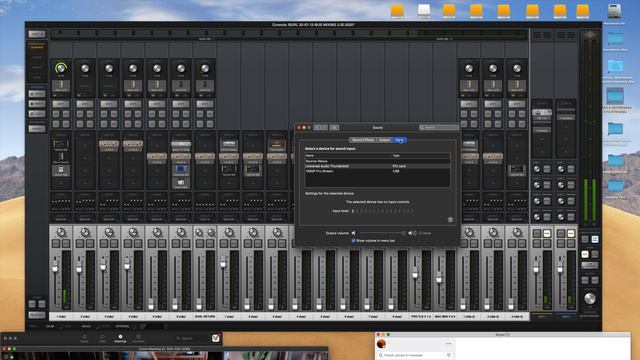Select the Input tab in Sound preferences
Image resolution: width=640 pixels, height=360 pixels.
point(399,140)
